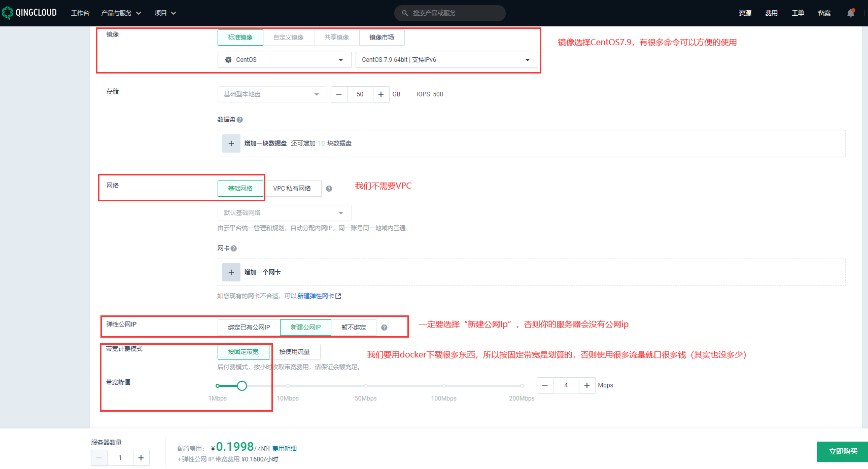The image size is (868, 469).
Task: Open the 费用 menu in top bar
Action: click(x=771, y=13)
